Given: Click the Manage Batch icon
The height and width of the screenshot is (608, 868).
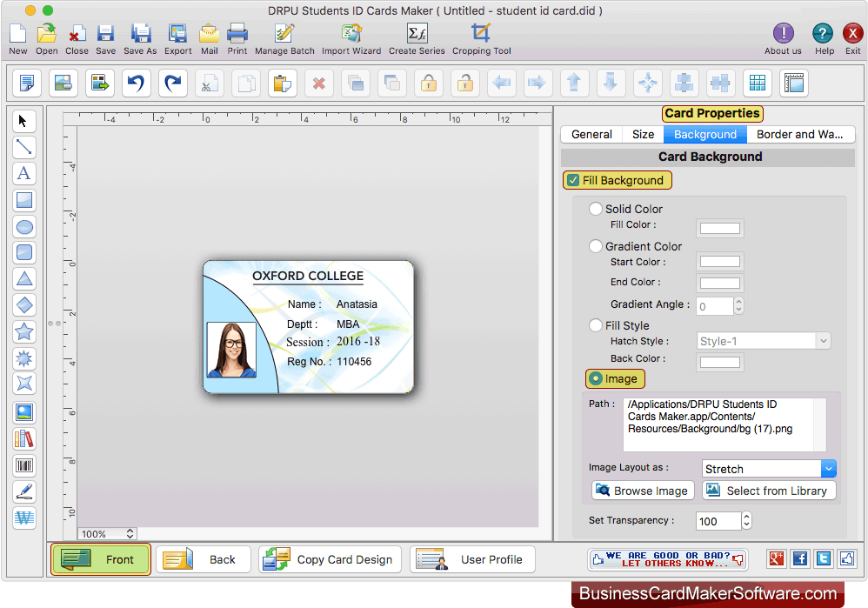Looking at the screenshot, I should 284,38.
